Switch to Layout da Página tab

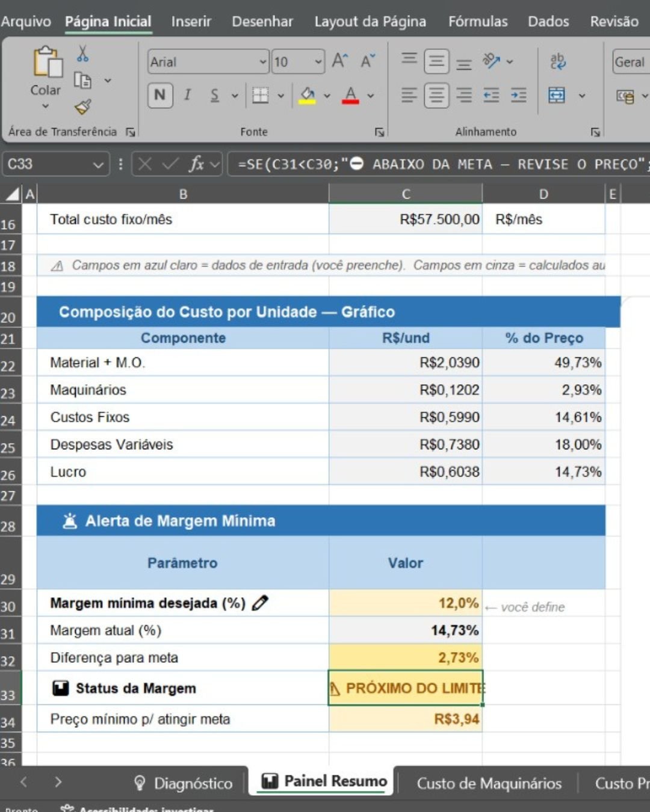click(x=370, y=22)
